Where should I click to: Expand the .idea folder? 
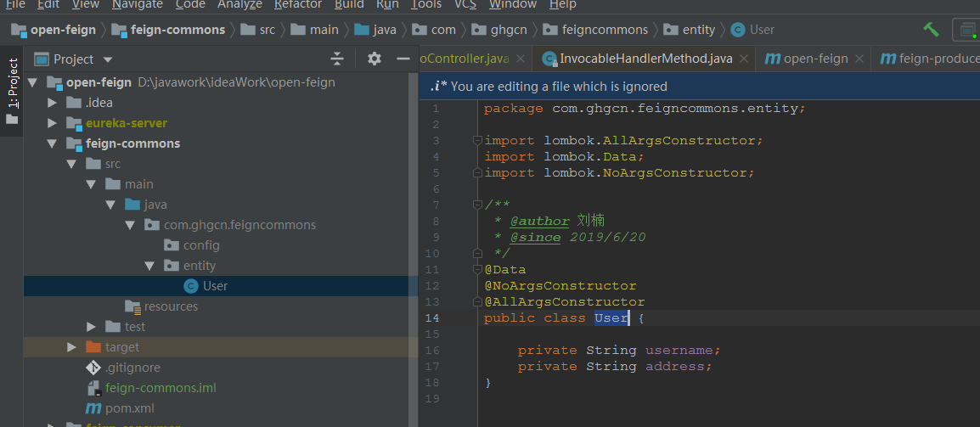point(53,103)
